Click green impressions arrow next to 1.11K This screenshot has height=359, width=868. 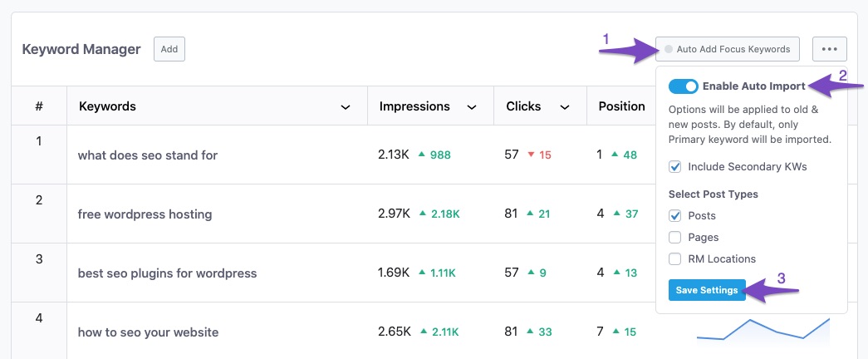click(422, 273)
